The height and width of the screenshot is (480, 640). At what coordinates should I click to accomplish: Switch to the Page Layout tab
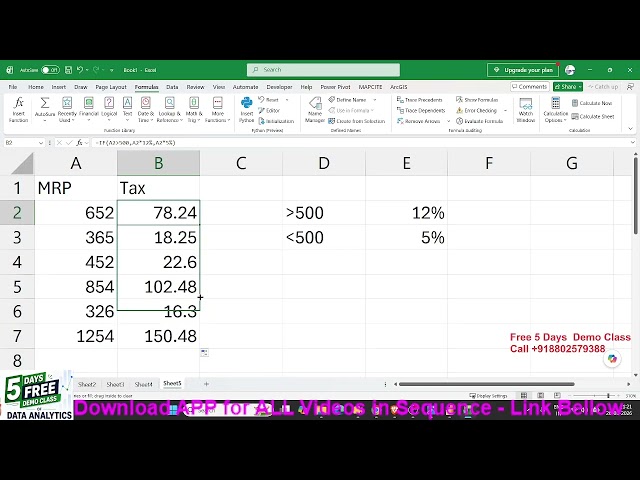click(111, 87)
